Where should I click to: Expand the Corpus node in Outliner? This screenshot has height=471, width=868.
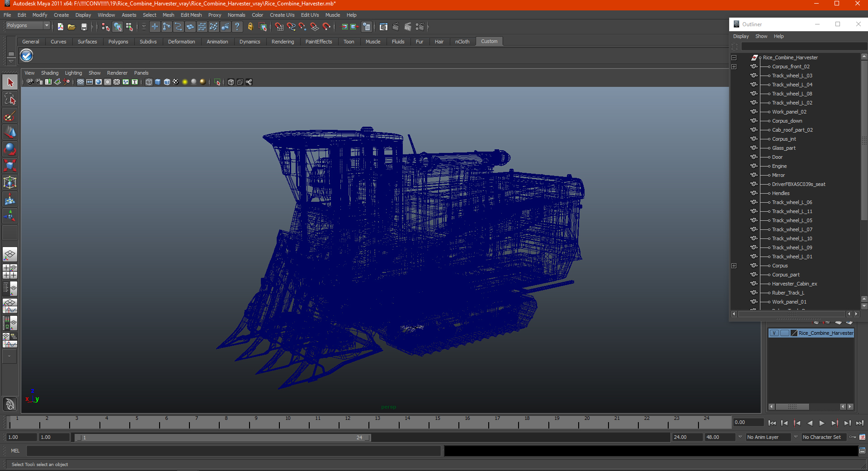click(734, 266)
